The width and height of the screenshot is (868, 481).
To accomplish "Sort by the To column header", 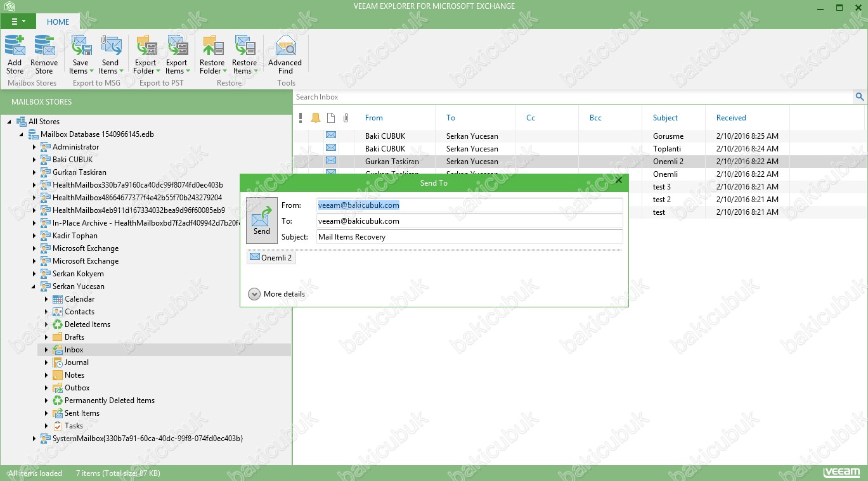I will click(x=451, y=118).
